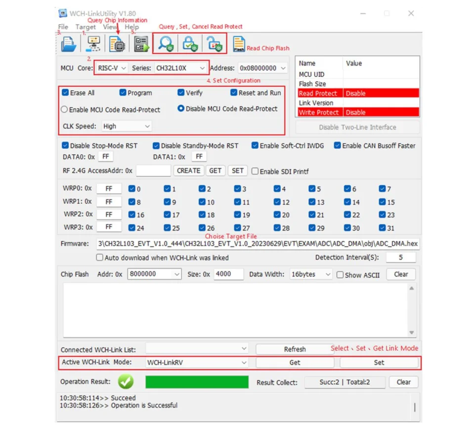The image size is (476, 448).
Task: Toggle the Verify checkbox
Action: [x=181, y=92]
